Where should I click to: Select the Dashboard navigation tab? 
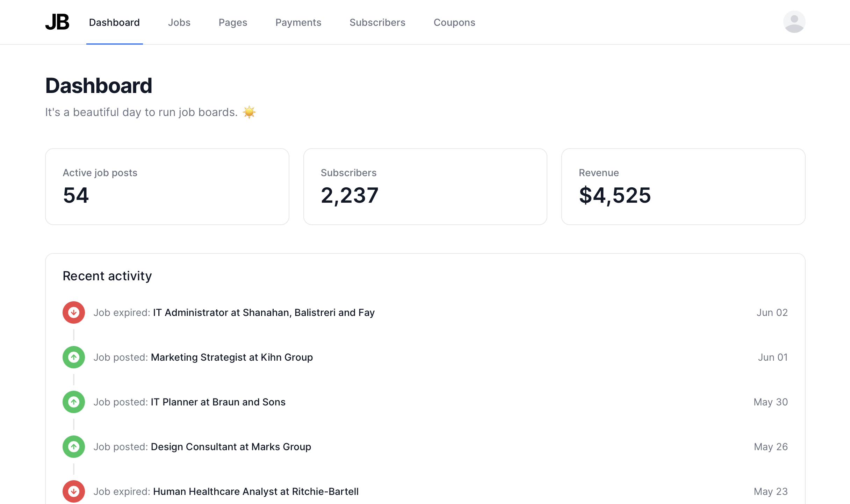pyautogui.click(x=115, y=22)
